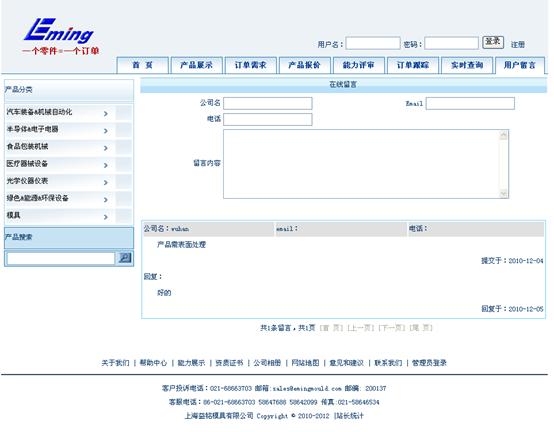Go to 首页 in message pagination
Viewport: 554px width, 432px height.
pos(331,328)
